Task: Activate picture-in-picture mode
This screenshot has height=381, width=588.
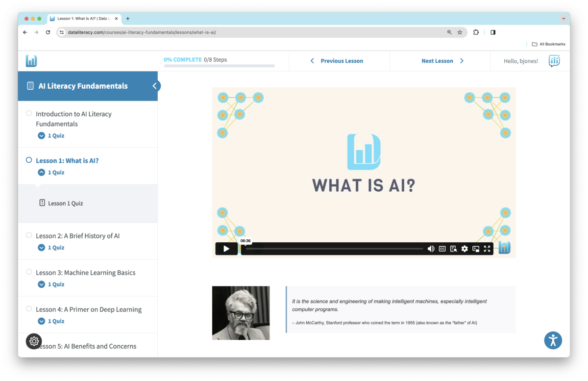Action: (x=476, y=249)
